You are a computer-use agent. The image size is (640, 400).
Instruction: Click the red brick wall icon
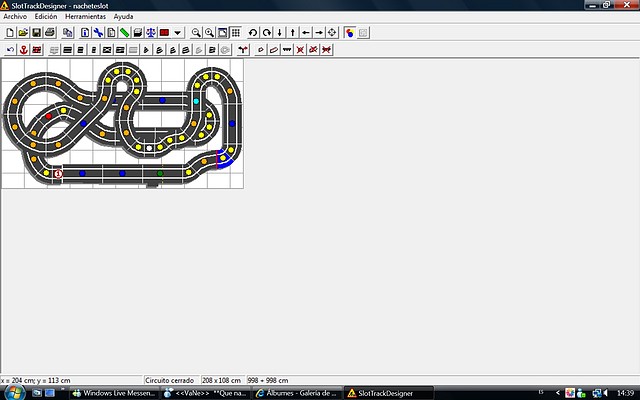tap(37, 50)
